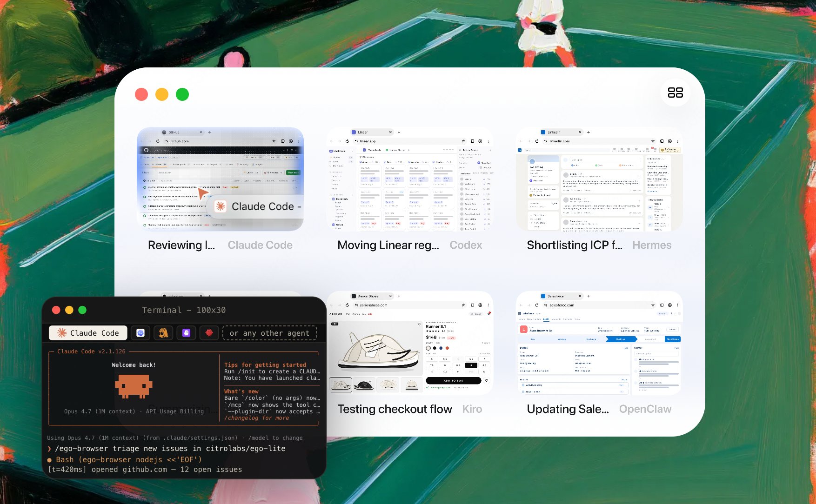
Task: Select the red creature agent icon in Terminal
Action: [209, 333]
